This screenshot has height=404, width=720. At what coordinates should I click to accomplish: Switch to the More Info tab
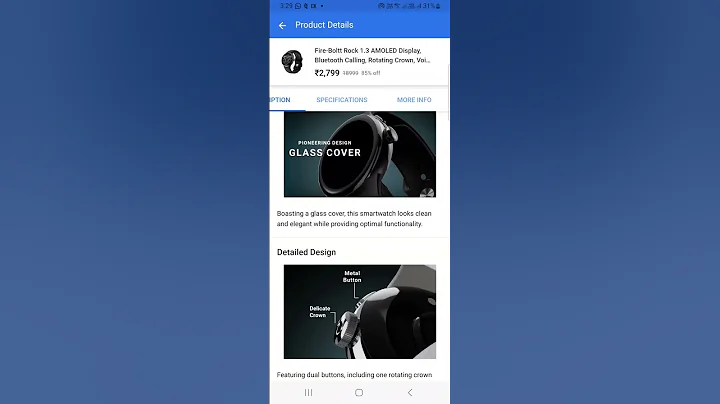coord(414,100)
